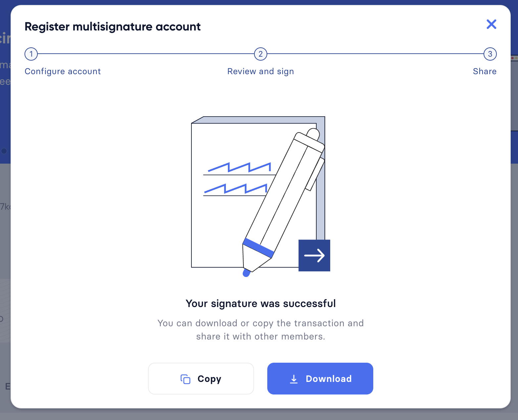Click the upper blue signature squiggle
Viewport: 518px width, 420px height.
coord(239,167)
